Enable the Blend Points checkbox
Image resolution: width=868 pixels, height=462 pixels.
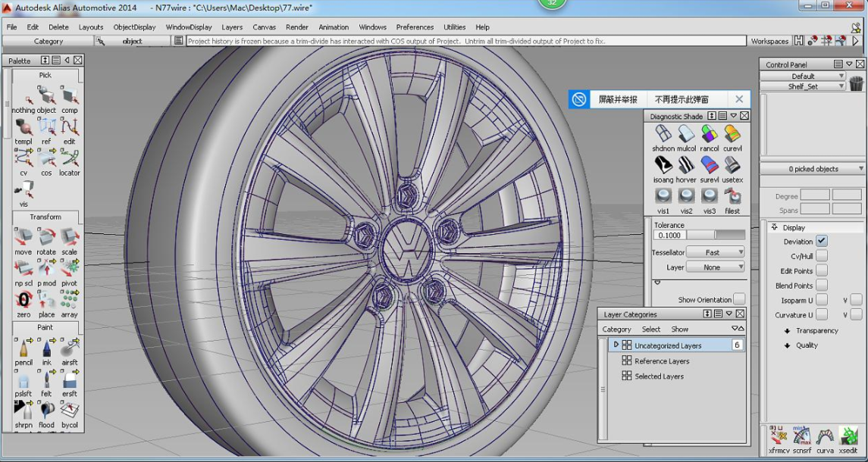[x=822, y=286]
